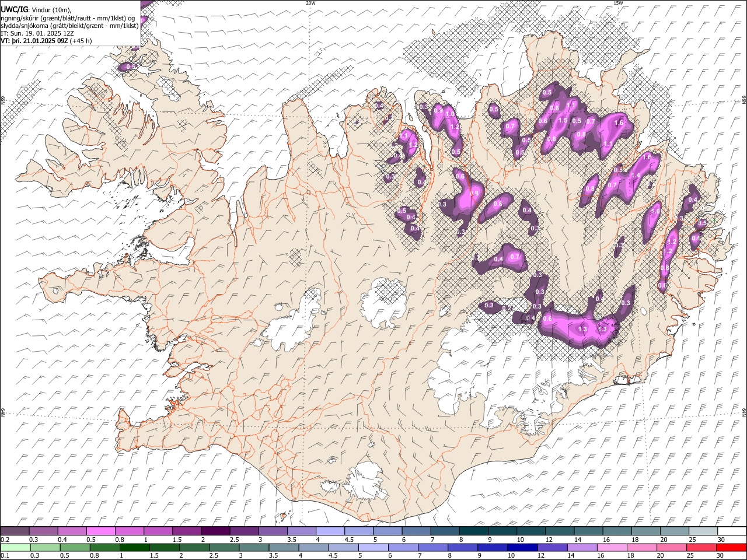Click the '1.5' snowfall value on the map
The height and width of the screenshot is (560, 747).
click(563, 120)
